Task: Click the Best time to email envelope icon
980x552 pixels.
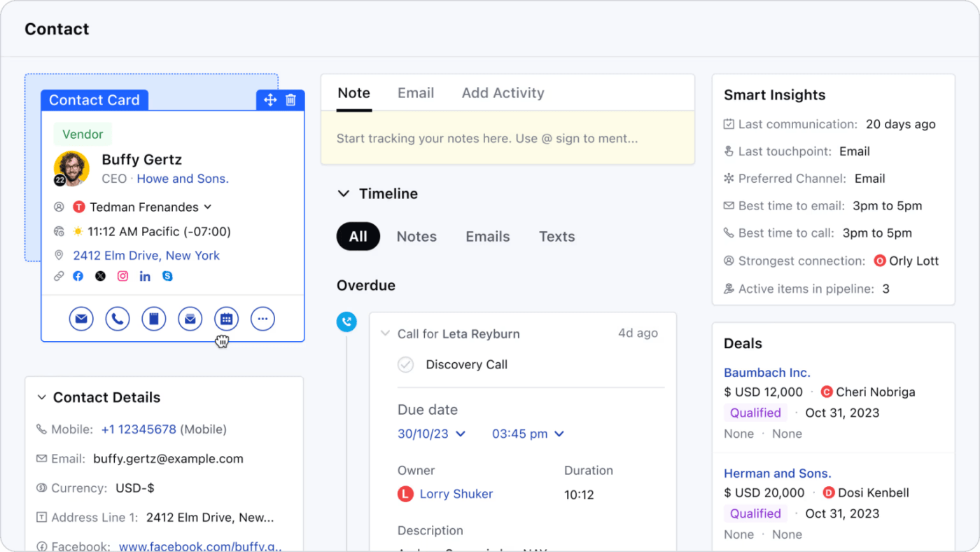Action: pos(729,206)
